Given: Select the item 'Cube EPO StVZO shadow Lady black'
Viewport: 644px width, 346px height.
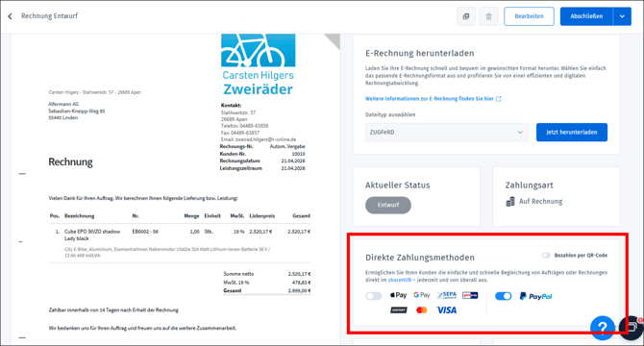Looking at the screenshot, I should click(x=92, y=235).
